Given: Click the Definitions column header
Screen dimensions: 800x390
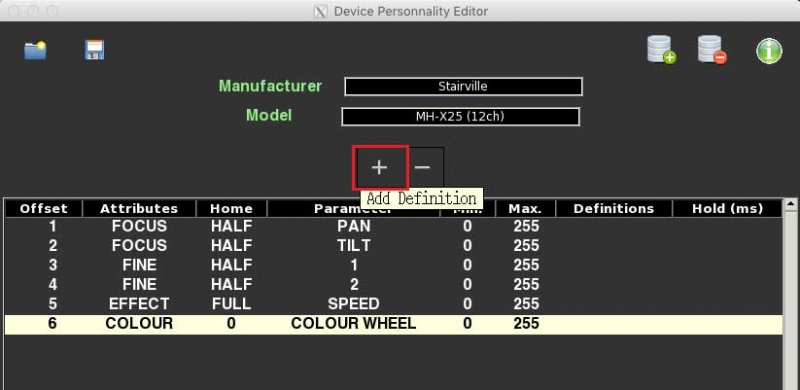Looking at the screenshot, I should click(614, 208).
